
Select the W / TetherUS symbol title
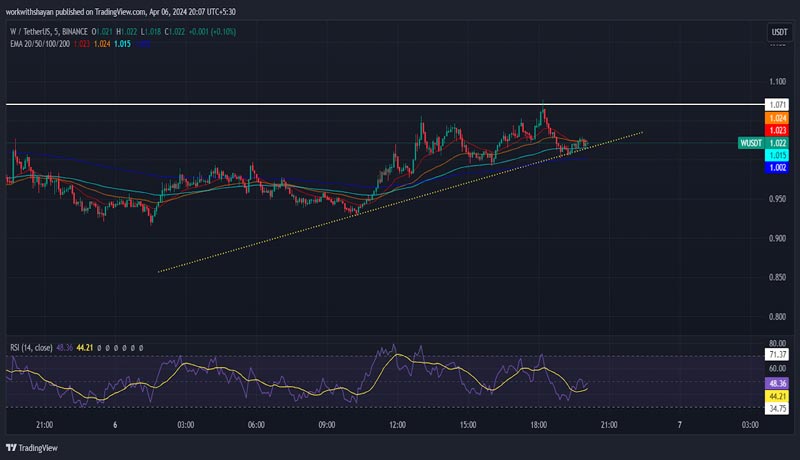click(x=49, y=32)
